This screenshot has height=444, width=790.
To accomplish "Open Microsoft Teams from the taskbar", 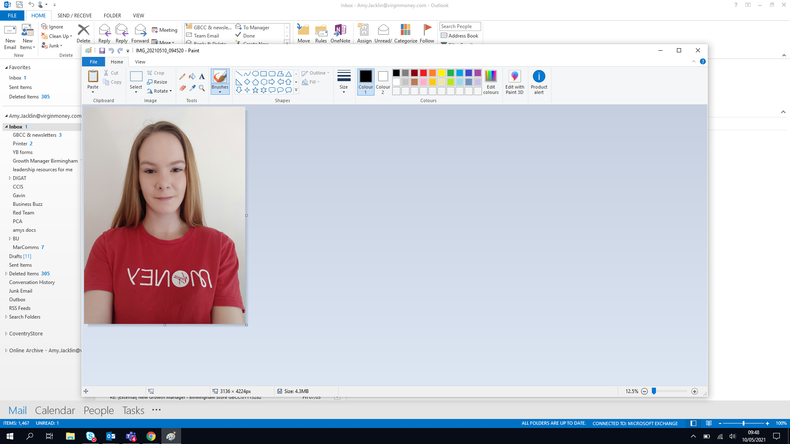I will pyautogui.click(x=131, y=436).
